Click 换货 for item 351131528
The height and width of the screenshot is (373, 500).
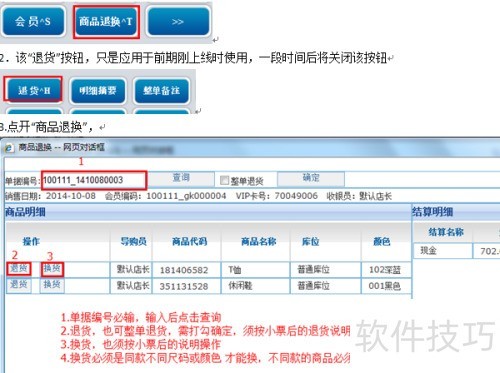click(x=52, y=285)
